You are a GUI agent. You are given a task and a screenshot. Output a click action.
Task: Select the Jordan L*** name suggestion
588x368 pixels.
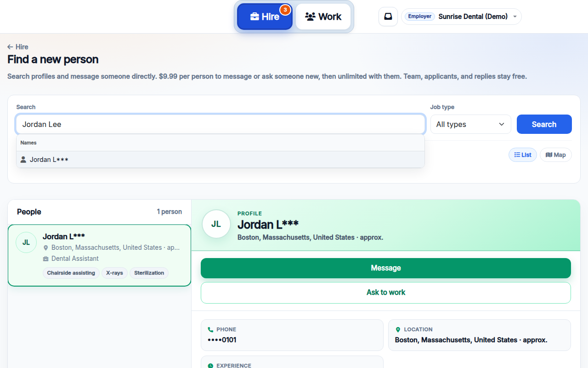pyautogui.click(x=220, y=160)
